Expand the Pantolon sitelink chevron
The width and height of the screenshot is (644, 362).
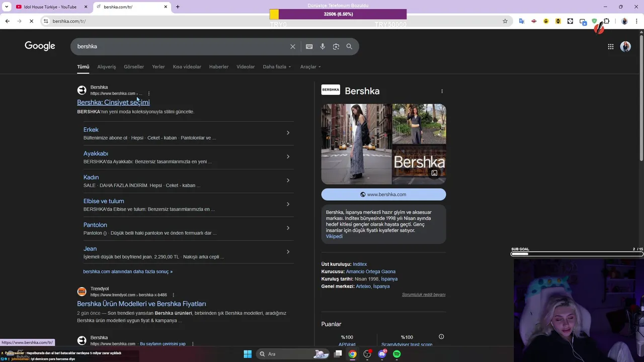click(x=288, y=228)
